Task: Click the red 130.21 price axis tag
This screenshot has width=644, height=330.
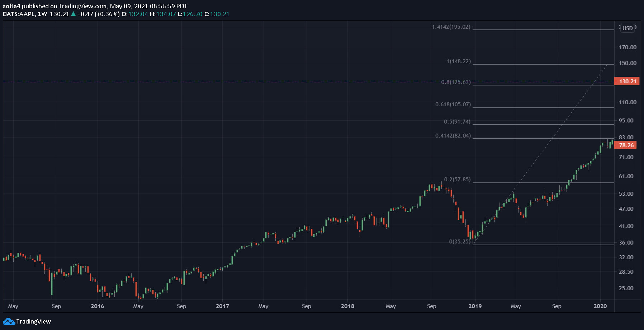Action: tap(627, 81)
